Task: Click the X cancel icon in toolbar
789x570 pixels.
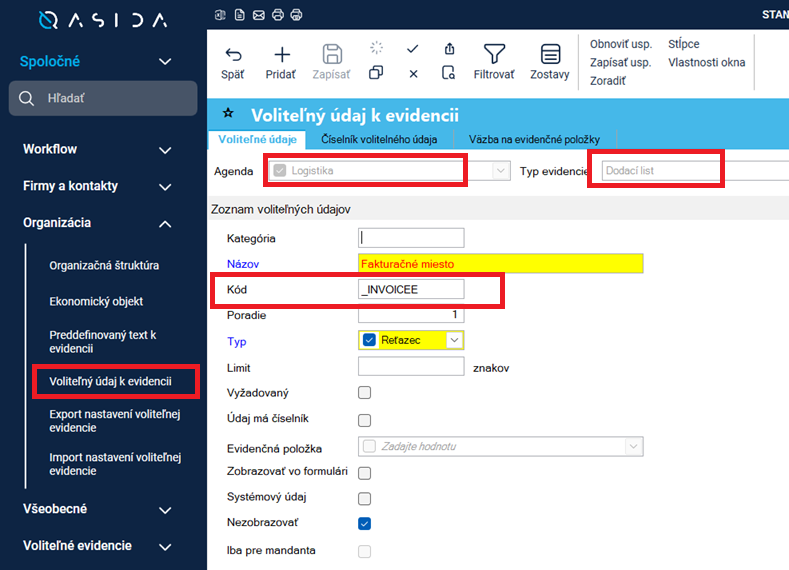Action: (x=413, y=73)
